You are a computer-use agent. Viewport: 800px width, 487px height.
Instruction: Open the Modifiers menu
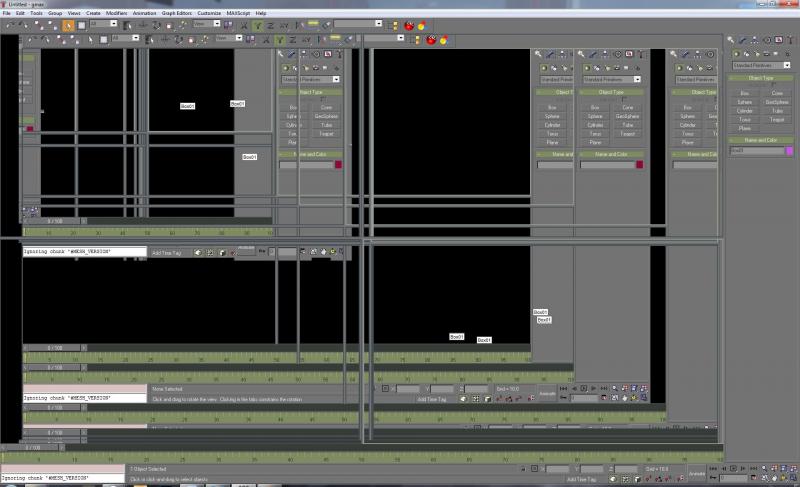point(116,13)
